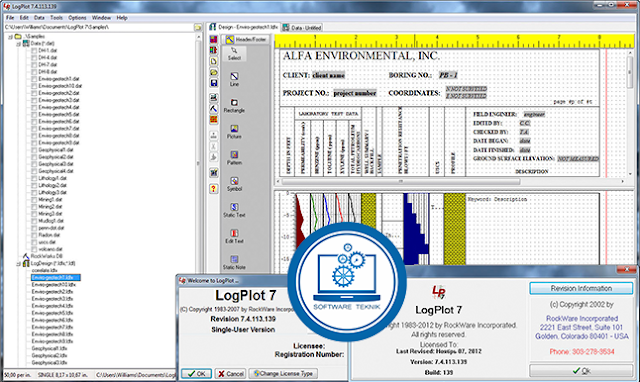Tick the Mining1.dat checkbox
The width and height of the screenshot is (640, 382).
tap(34, 200)
